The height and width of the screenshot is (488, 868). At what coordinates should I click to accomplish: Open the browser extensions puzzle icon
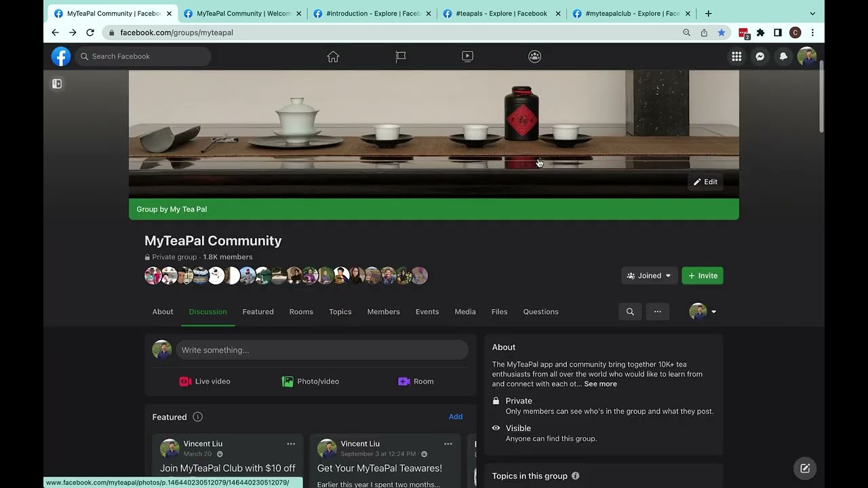pyautogui.click(x=760, y=33)
